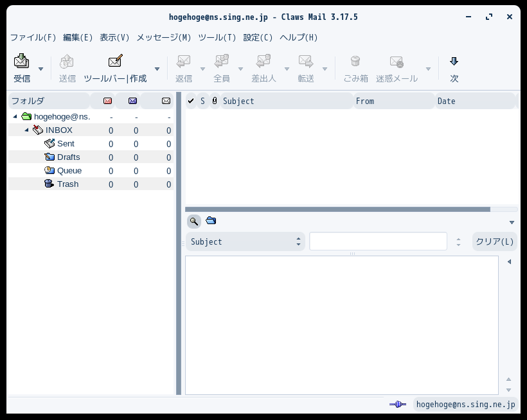This screenshot has height=420, width=527.
Task: Collapse the hogehoge@ns. account tree
Action: [15, 116]
